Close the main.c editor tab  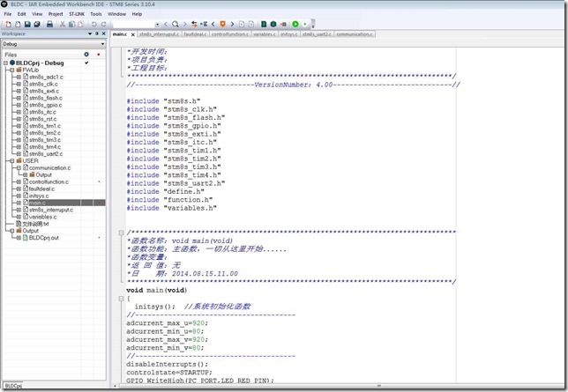133,34
